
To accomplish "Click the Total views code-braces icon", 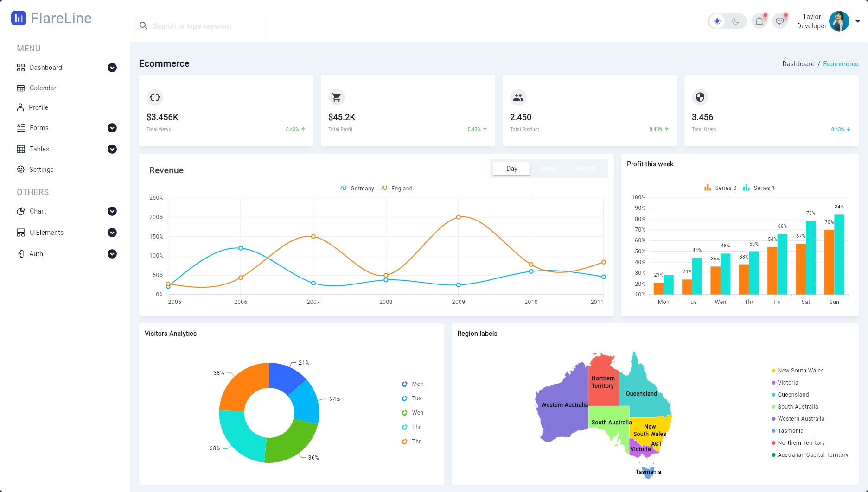I will pyautogui.click(x=154, y=97).
